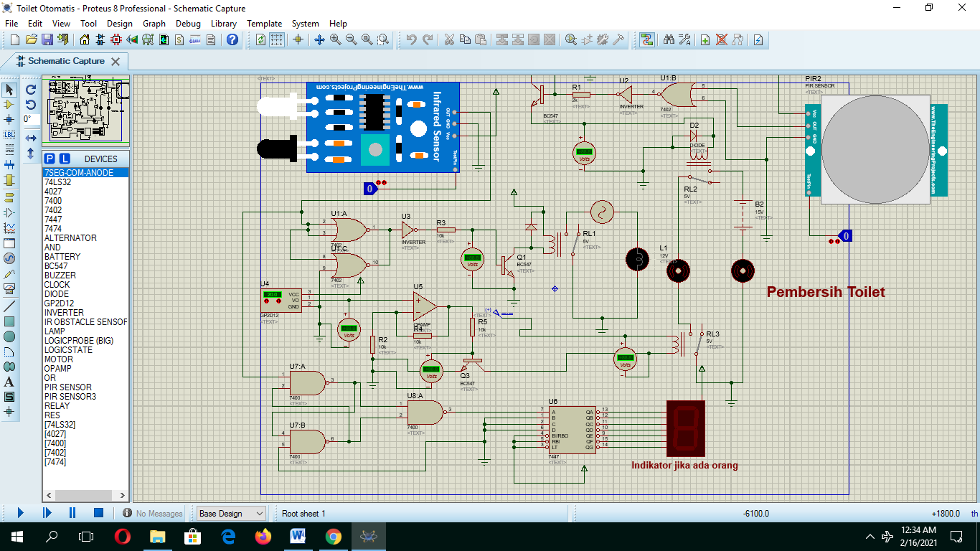Open the Debug menu
This screenshot has height=551, width=980.
[x=188, y=24]
